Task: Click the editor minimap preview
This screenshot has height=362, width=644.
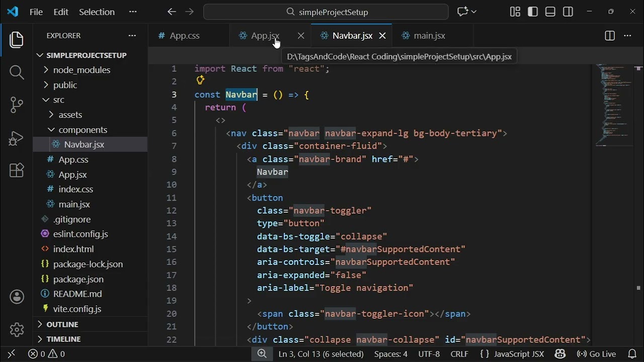Action: tap(615, 105)
